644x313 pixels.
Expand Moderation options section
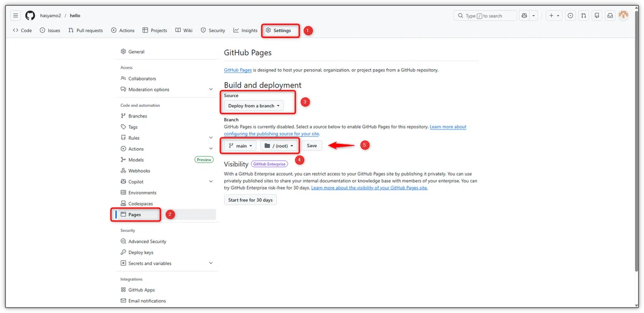pos(167,90)
